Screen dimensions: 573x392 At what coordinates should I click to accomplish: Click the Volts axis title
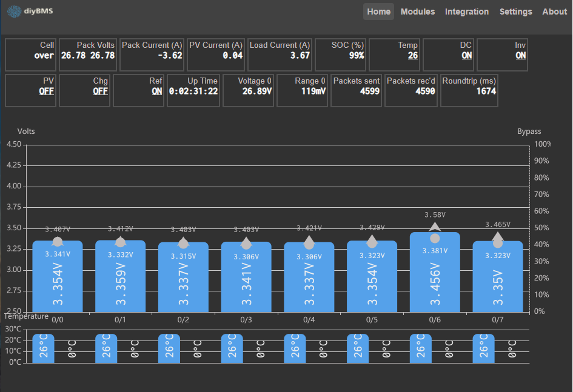point(26,131)
